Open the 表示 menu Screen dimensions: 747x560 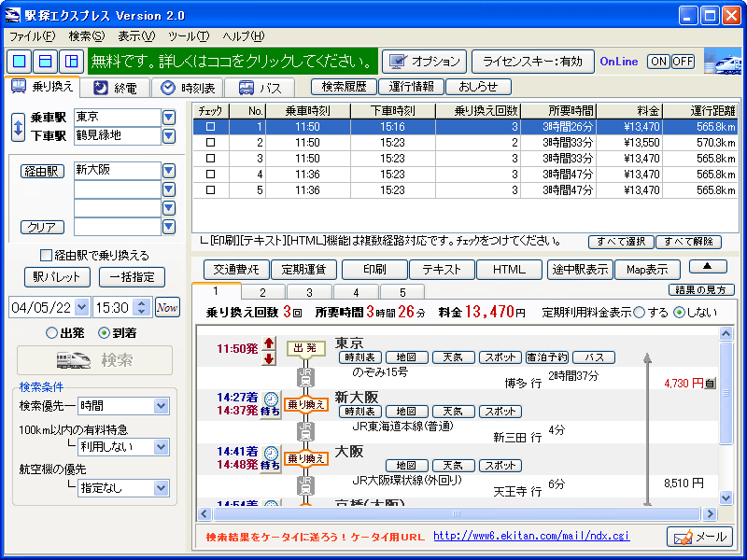136,36
